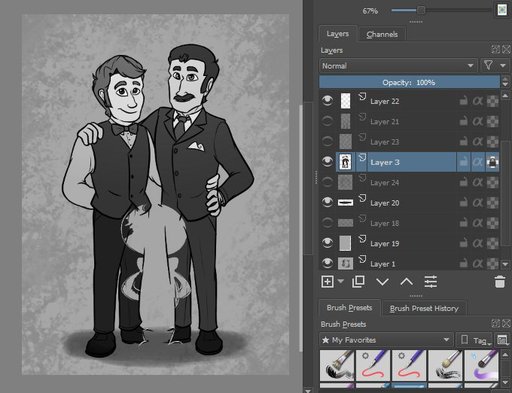The width and height of the screenshot is (512, 393).
Task: Delete layer with trash icon
Action: (x=499, y=282)
